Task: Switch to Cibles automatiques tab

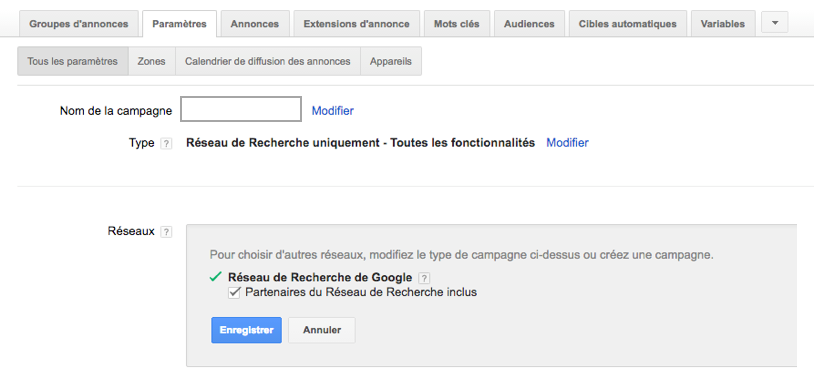Action: tap(628, 24)
